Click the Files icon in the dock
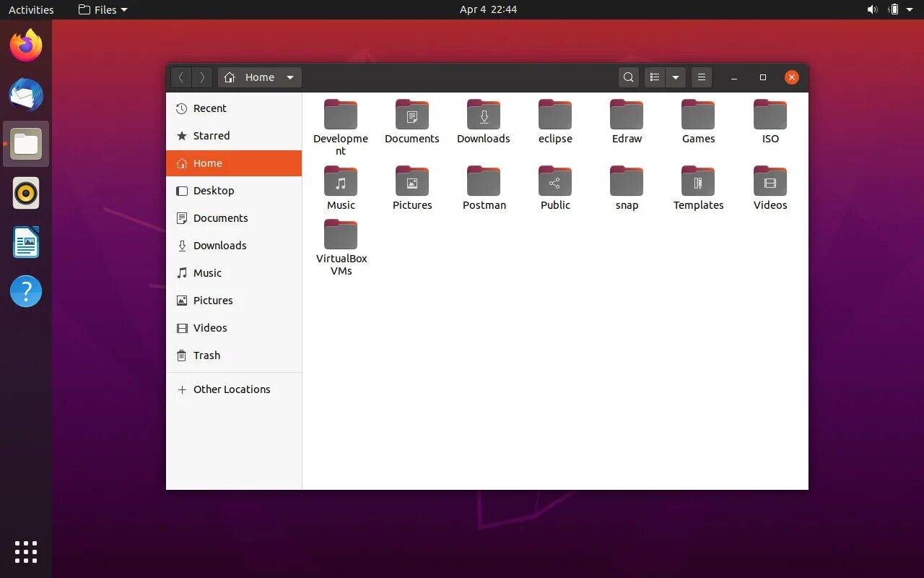Viewport: 924px width, 578px height. pyautogui.click(x=26, y=144)
